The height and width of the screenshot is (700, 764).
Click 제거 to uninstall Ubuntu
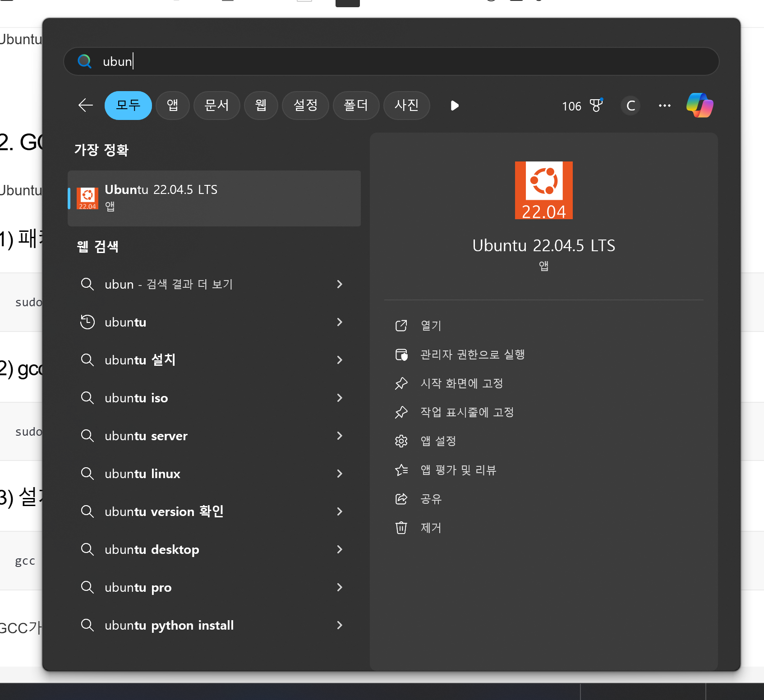pos(431,528)
